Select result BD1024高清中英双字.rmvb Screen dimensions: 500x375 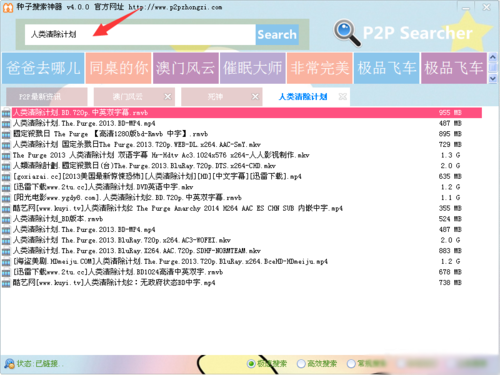tap(247, 272)
